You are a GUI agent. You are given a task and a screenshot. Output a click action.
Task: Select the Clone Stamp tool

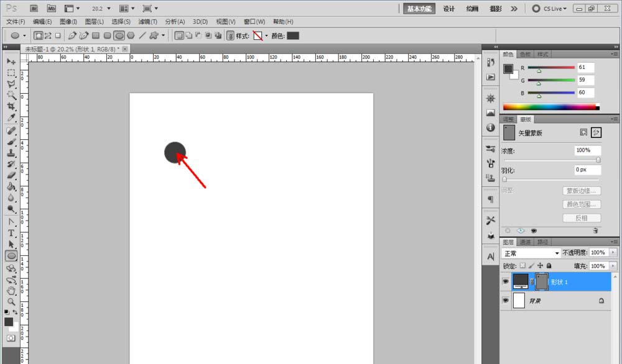coord(11,153)
